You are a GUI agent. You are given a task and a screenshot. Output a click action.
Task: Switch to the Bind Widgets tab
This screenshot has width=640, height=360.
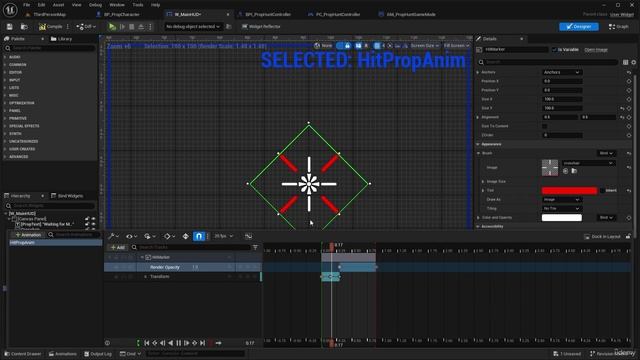click(67, 196)
